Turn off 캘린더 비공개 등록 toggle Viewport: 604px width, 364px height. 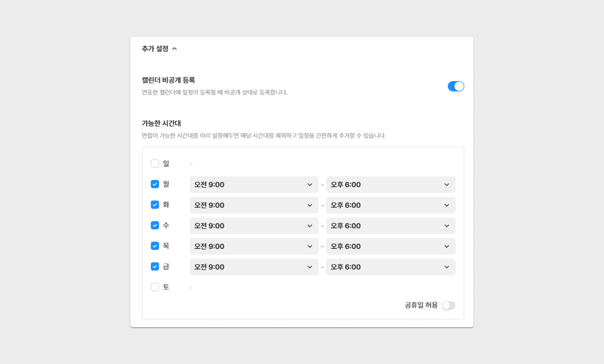[455, 86]
